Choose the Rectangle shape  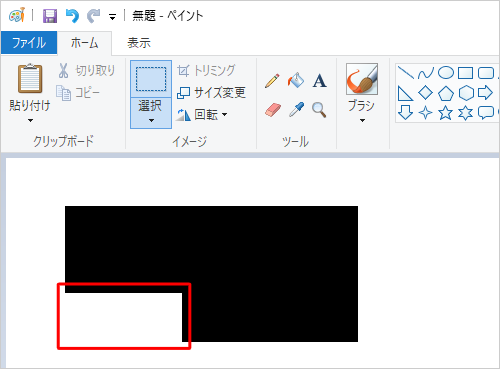pyautogui.click(x=465, y=73)
